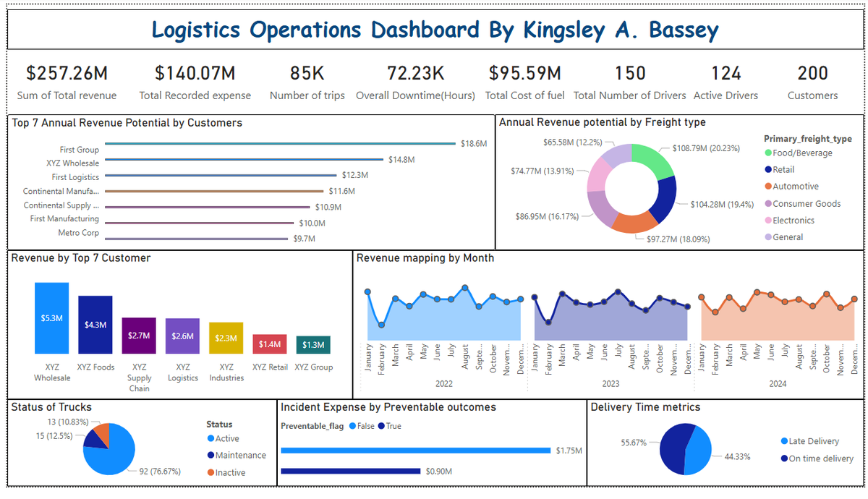Select the 150 total drivers card

[630, 82]
